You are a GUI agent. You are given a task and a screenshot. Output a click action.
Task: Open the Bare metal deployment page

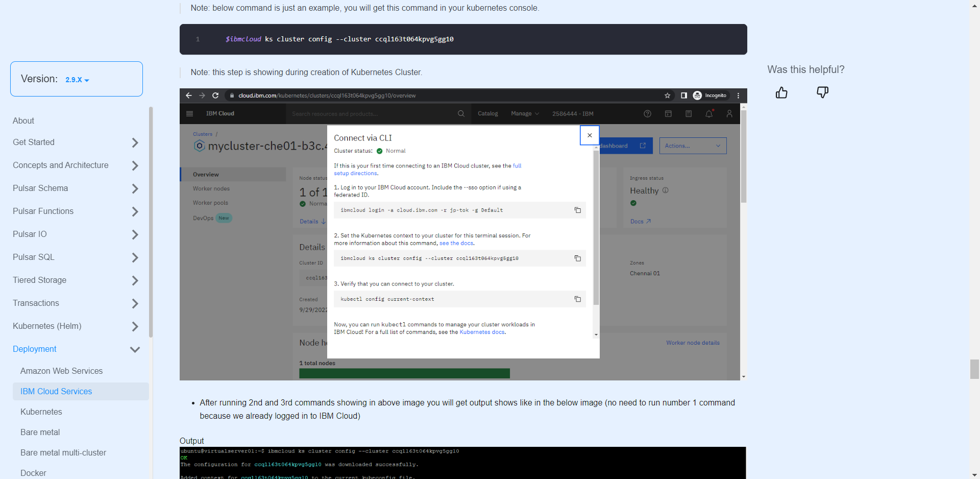coord(40,432)
